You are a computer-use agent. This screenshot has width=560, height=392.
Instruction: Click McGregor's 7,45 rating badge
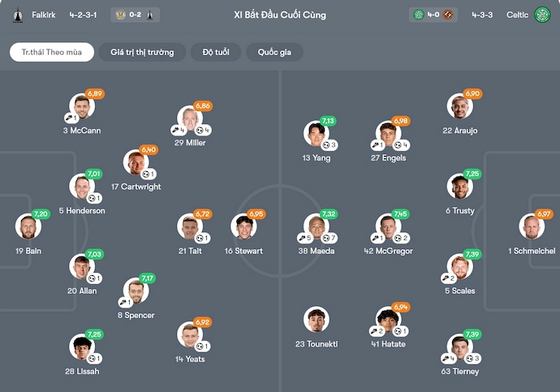click(400, 214)
